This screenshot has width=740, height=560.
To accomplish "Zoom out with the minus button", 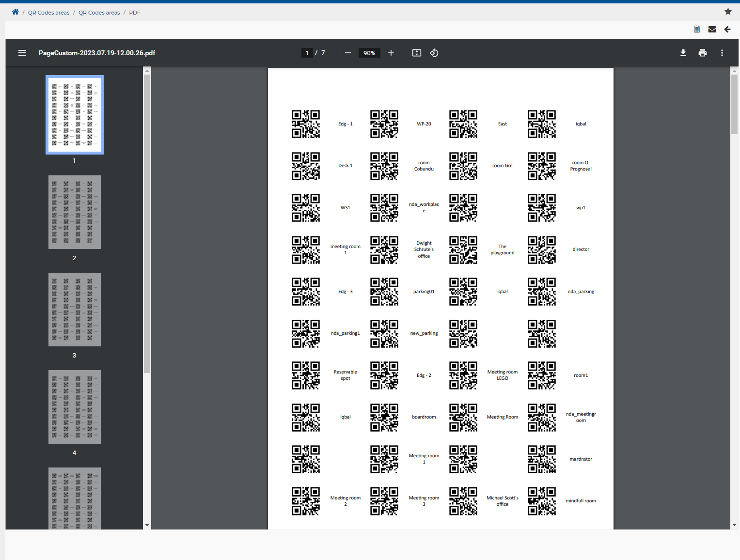I will click(348, 53).
